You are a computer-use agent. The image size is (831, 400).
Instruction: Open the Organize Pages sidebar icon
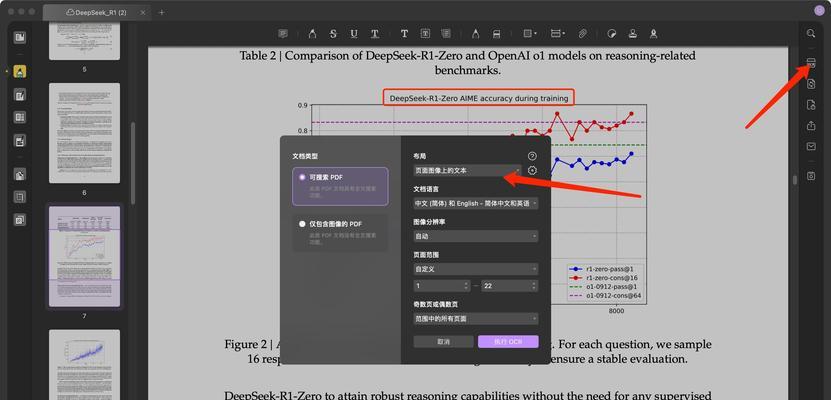point(20,118)
